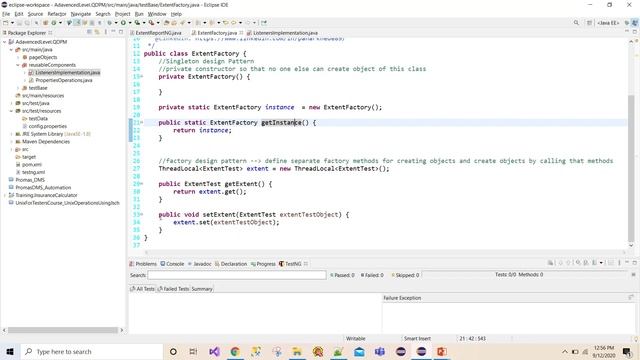Switch to the Java EE perspective
This screenshot has width=640, height=360.
[608, 23]
